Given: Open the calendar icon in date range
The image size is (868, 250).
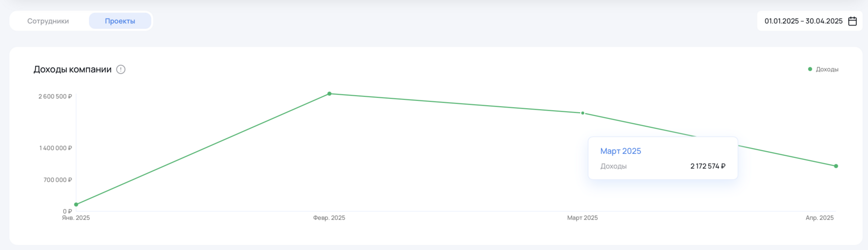Looking at the screenshot, I should pos(853,21).
